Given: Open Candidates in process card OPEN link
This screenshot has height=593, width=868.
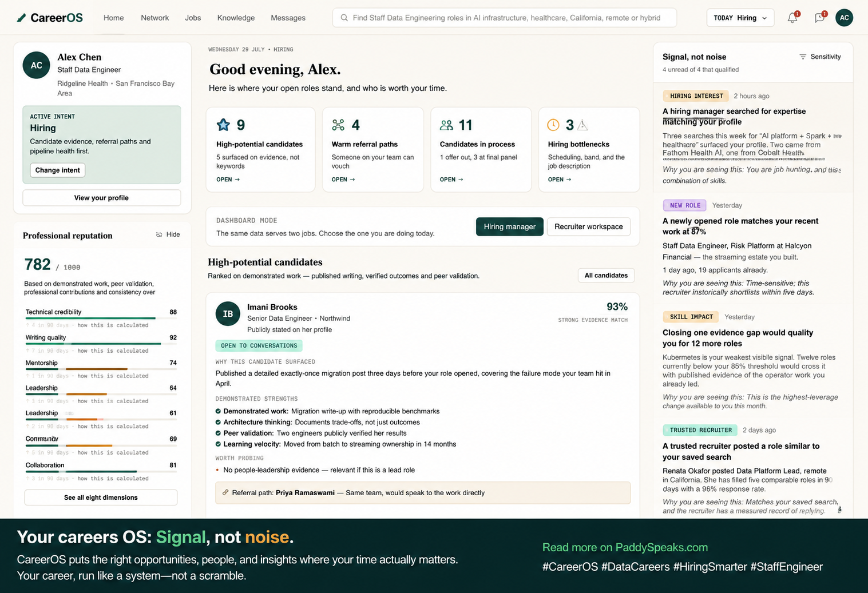Looking at the screenshot, I should (x=451, y=180).
